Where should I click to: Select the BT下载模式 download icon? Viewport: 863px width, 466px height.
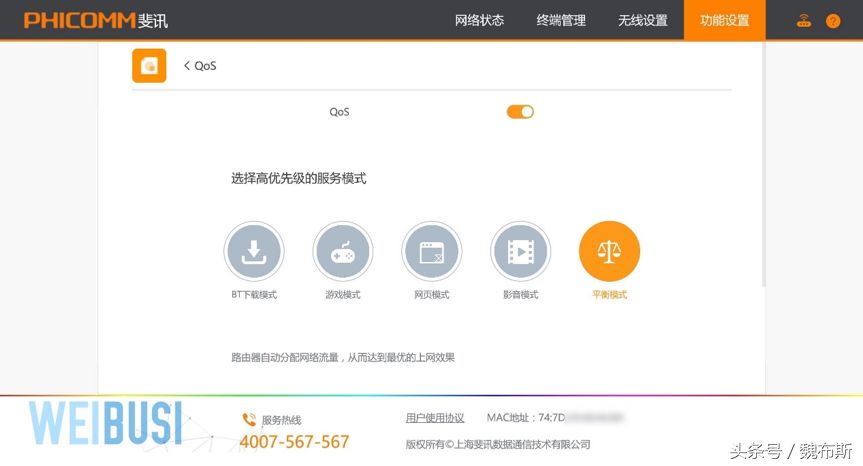(254, 251)
